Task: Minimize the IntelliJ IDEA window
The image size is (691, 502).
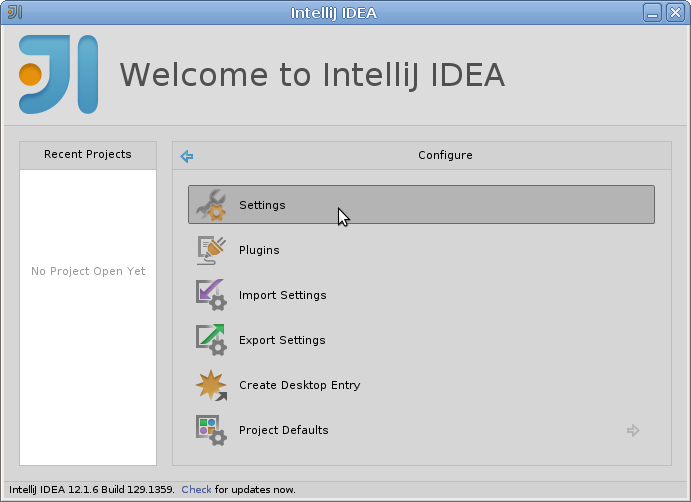Action: (652, 13)
